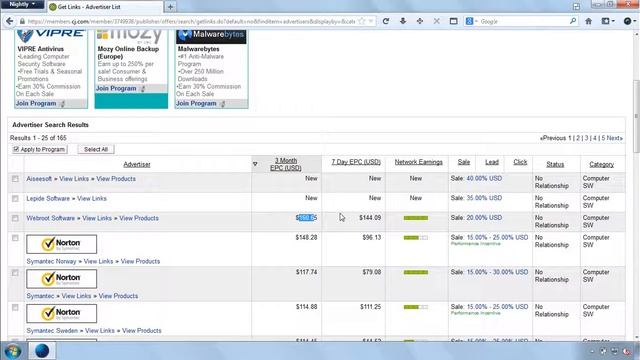Click the $144.09 7 Day EPC value
Viewport: 640px width, 360px height.
point(370,218)
